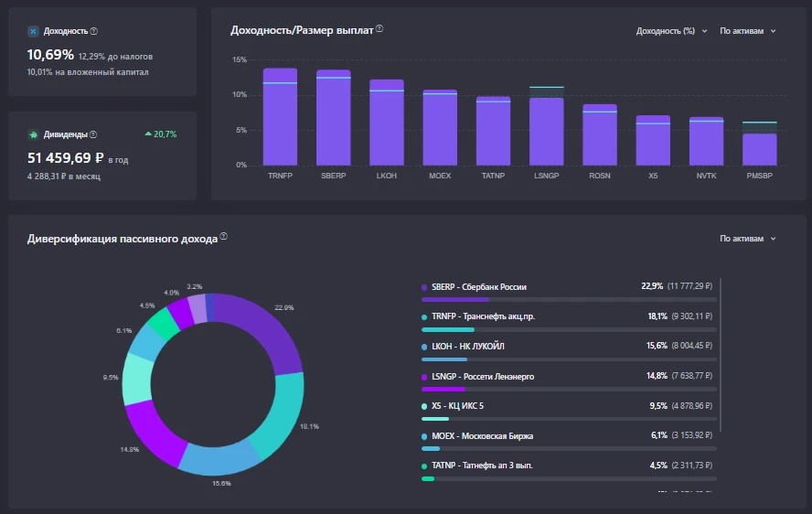The width and height of the screenshot is (812, 514).
Task: Open the По активам dropdown in diversification panel
Action: (x=748, y=239)
